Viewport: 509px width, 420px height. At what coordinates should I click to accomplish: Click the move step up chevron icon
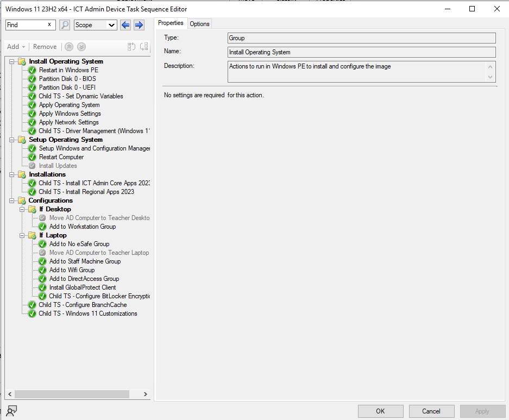[x=68, y=47]
